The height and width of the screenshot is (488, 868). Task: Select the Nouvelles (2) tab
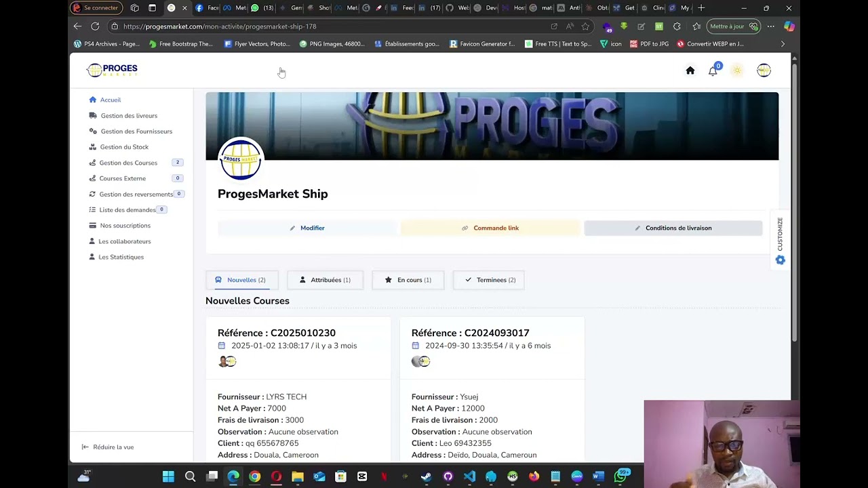click(x=241, y=280)
